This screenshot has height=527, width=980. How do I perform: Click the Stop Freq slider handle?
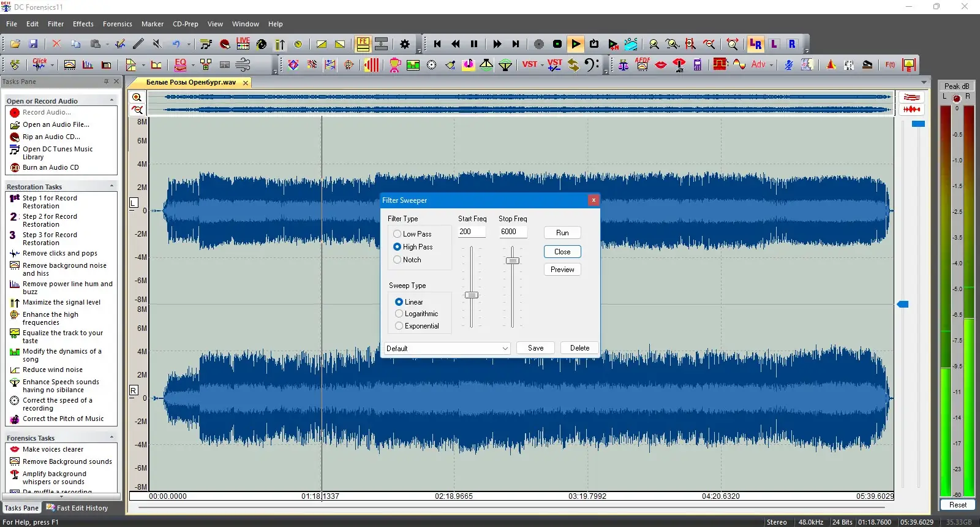[513, 260]
